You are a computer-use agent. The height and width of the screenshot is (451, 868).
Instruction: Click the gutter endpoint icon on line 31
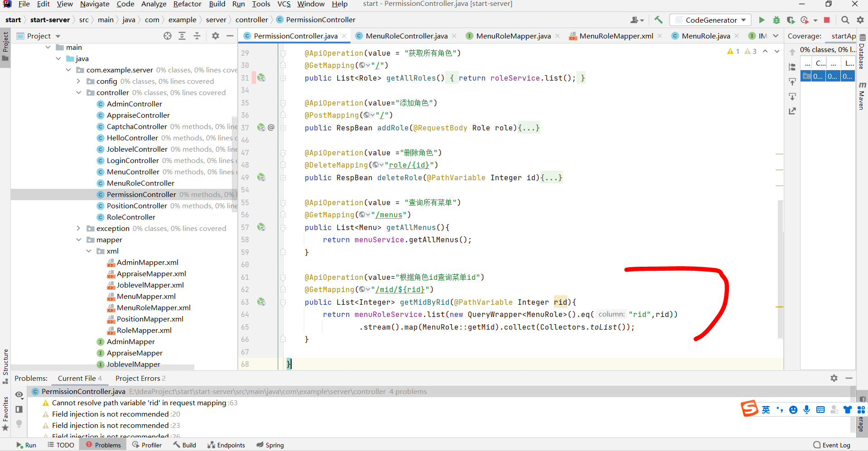click(261, 78)
